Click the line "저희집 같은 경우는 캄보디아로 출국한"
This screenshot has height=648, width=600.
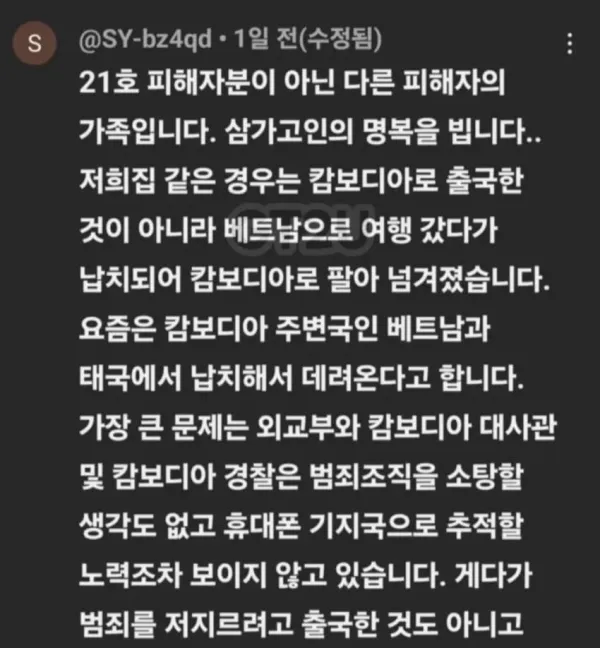pos(302,181)
